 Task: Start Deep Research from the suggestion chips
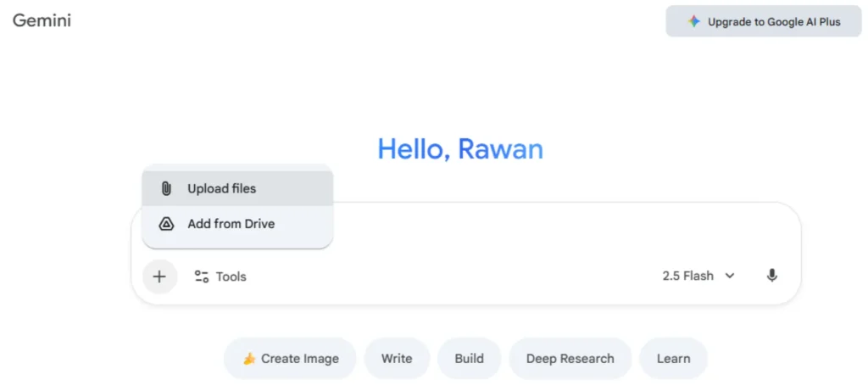click(x=570, y=359)
